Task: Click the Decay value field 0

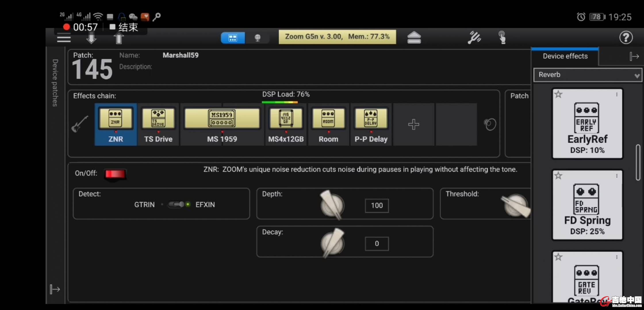Action: [x=377, y=243]
